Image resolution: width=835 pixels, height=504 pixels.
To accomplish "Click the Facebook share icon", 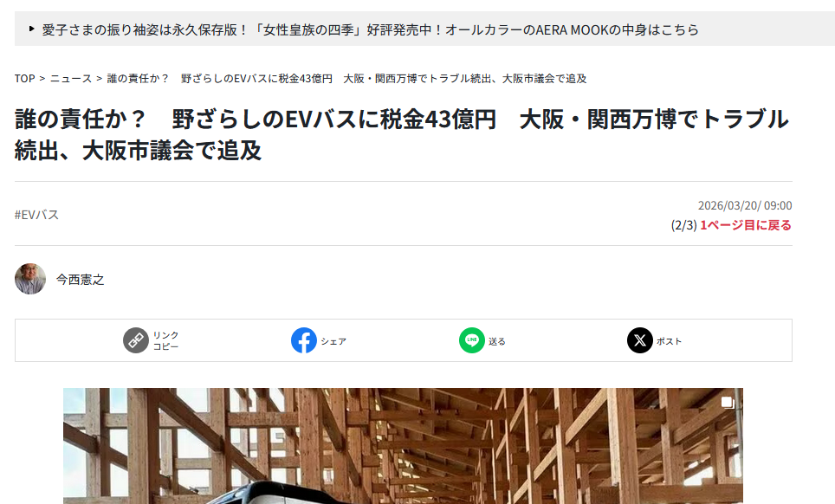I will click(303, 340).
